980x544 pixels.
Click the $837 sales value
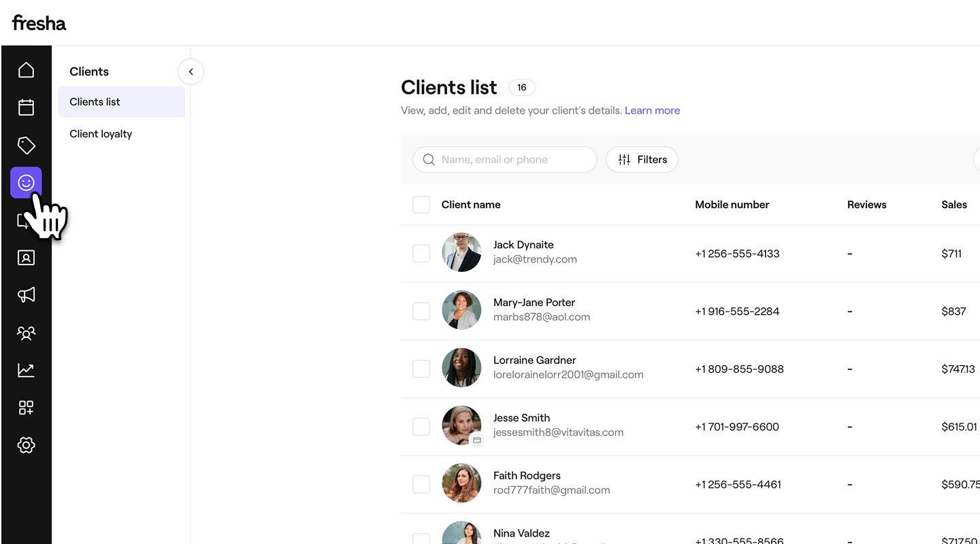point(953,311)
